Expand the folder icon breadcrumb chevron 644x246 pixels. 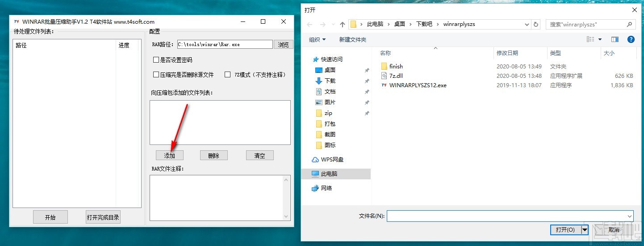(x=362, y=24)
